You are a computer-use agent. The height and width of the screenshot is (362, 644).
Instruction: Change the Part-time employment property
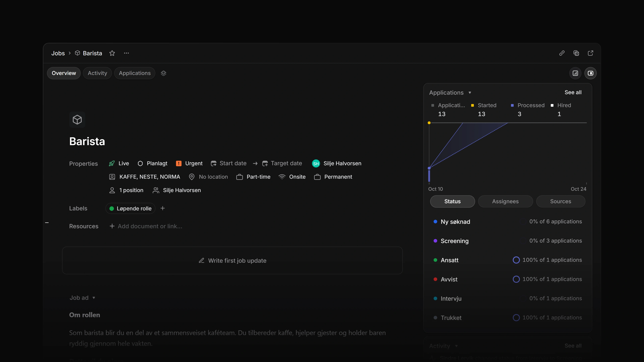253,177
